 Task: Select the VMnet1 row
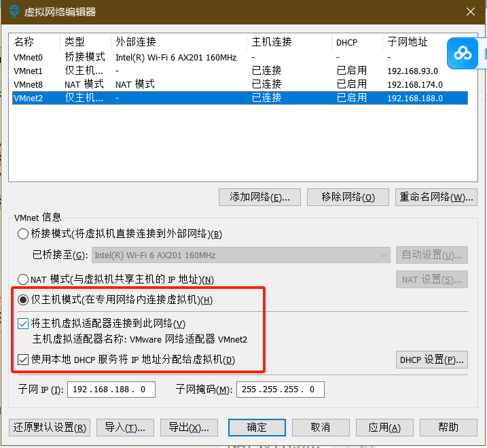[x=240, y=71]
